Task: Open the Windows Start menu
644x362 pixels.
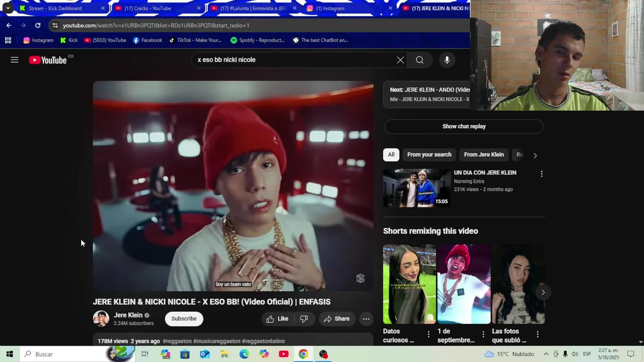Action: (x=10, y=354)
